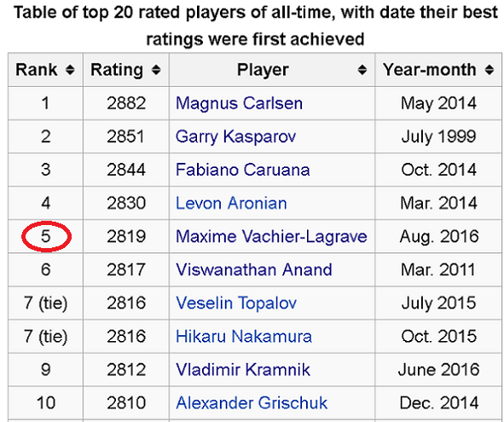Viewport: 504px width, 422px height.
Task: Sort table by Player column arrows
Action: click(362, 70)
